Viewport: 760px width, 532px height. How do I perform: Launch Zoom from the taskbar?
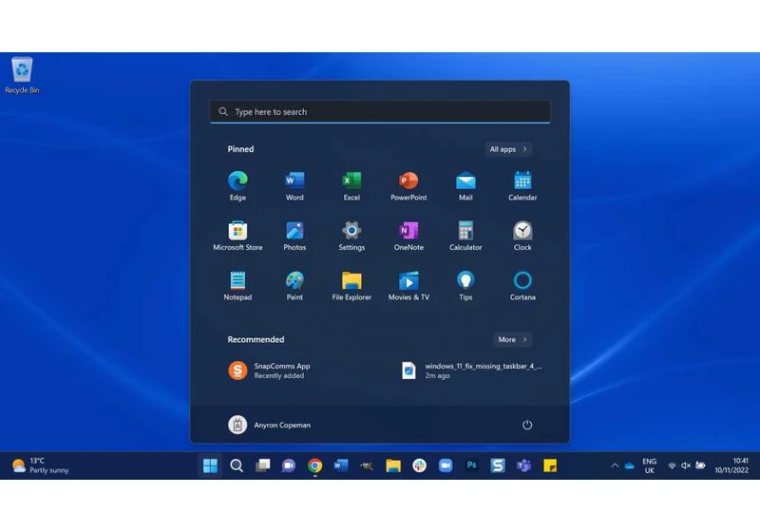(446, 465)
